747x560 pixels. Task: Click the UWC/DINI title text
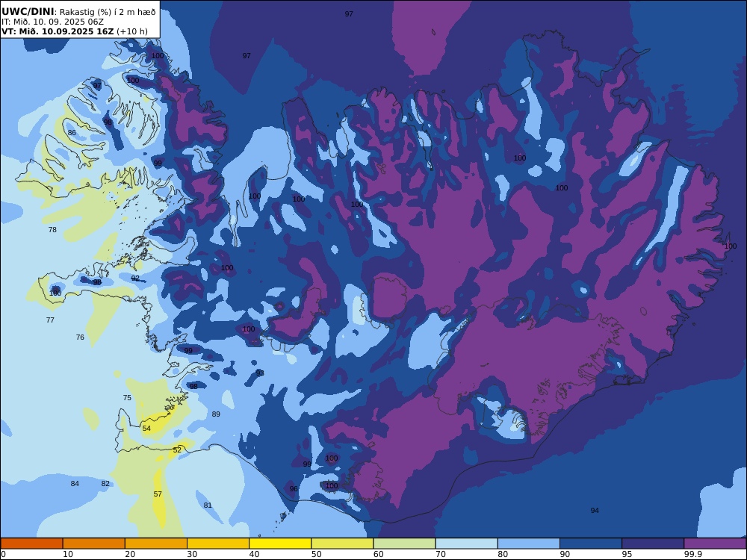pyautogui.click(x=28, y=12)
